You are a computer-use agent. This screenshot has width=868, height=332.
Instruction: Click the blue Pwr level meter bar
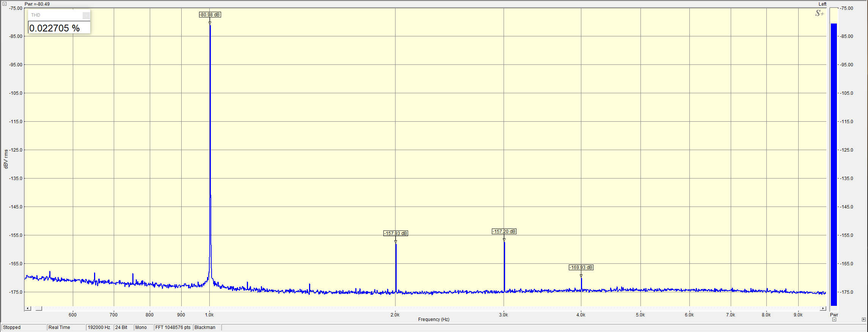pyautogui.click(x=834, y=164)
